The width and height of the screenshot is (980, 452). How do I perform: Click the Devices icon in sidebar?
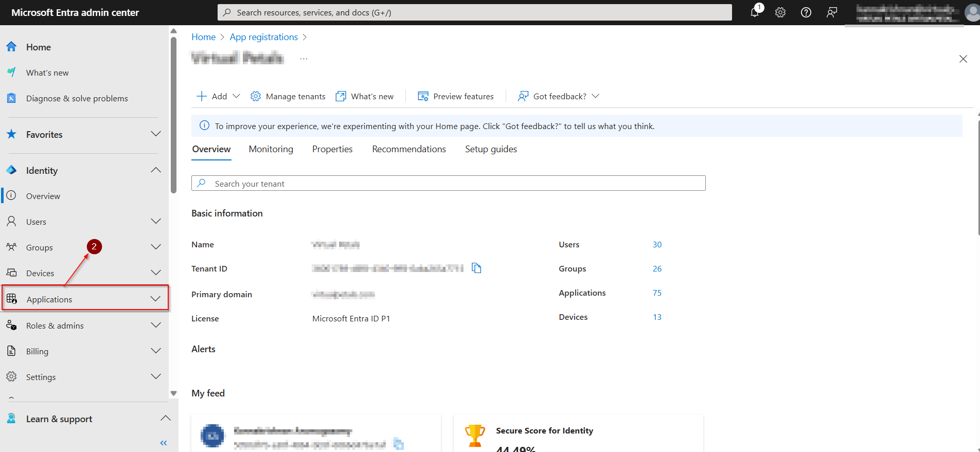pyautogui.click(x=11, y=273)
